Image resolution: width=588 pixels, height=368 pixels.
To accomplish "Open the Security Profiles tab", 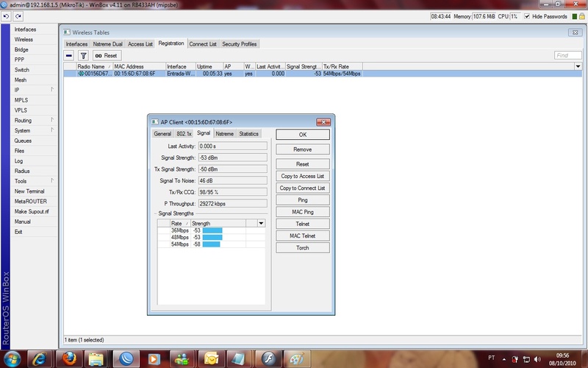I will tap(240, 44).
